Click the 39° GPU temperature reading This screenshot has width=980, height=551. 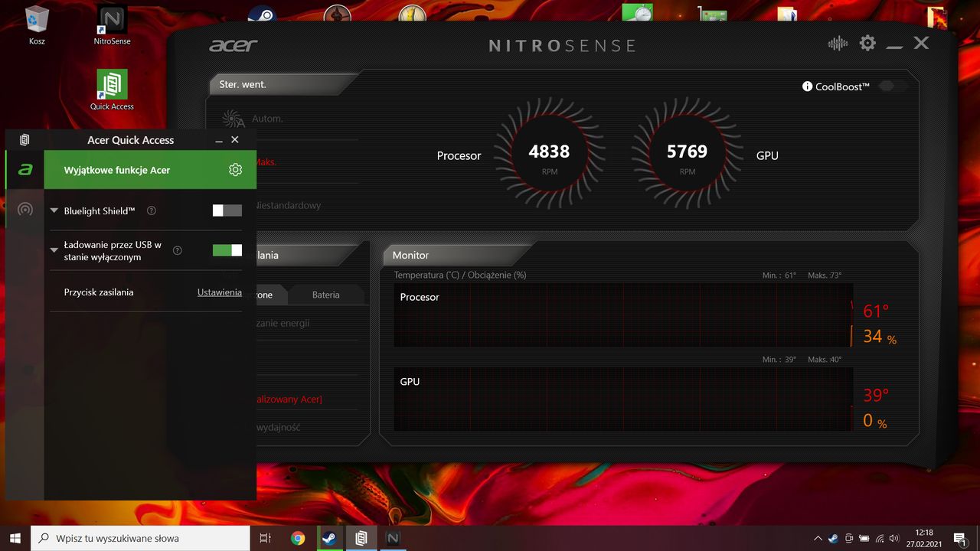point(876,395)
